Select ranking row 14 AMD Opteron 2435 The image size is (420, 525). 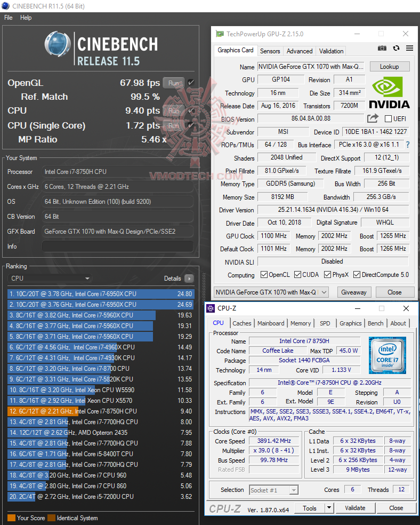pos(101,433)
